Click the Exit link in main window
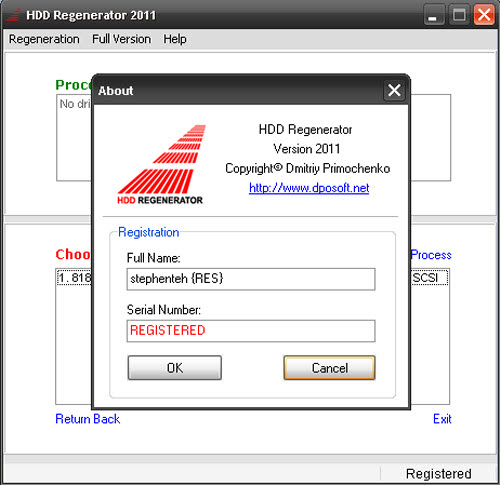The height and width of the screenshot is (485, 500). click(x=442, y=419)
